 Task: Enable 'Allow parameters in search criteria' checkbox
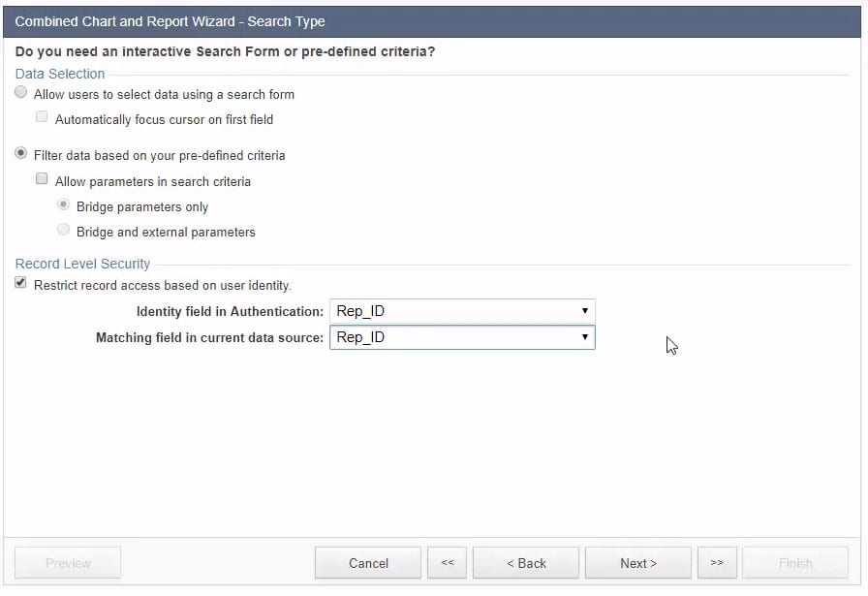tap(42, 180)
